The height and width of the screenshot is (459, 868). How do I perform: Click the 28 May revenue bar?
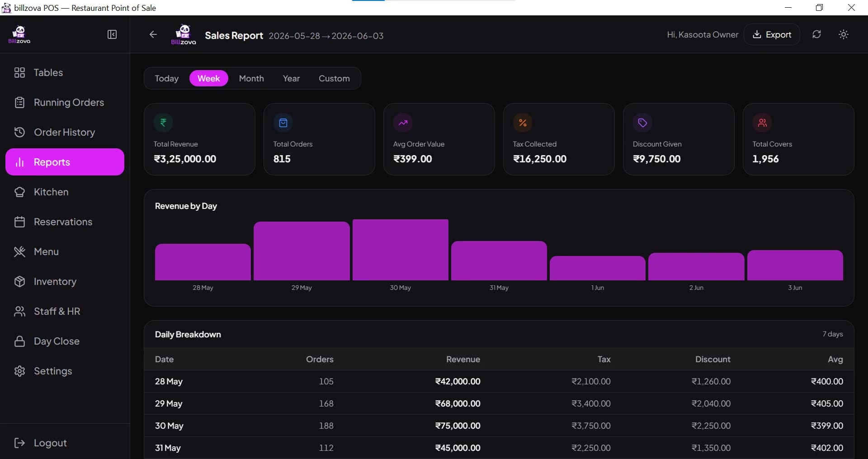click(x=203, y=262)
